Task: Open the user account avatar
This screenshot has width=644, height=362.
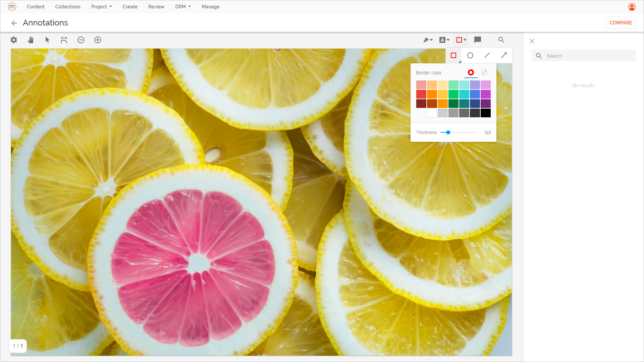Action: (632, 7)
